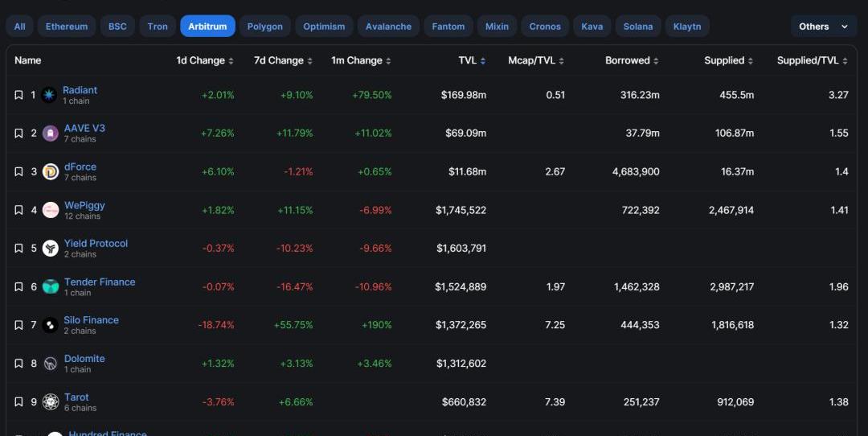Filter by Kava chain
This screenshot has width=868, height=436.
coord(592,26)
